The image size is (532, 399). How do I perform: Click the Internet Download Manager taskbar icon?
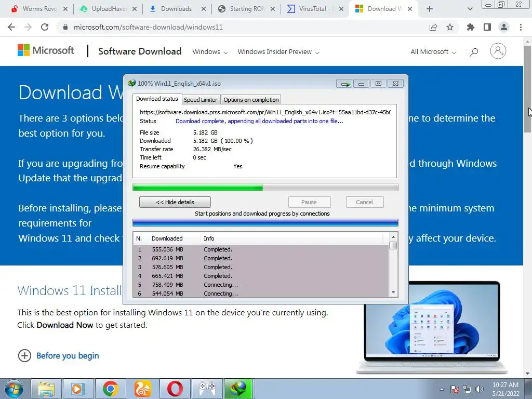(x=238, y=389)
